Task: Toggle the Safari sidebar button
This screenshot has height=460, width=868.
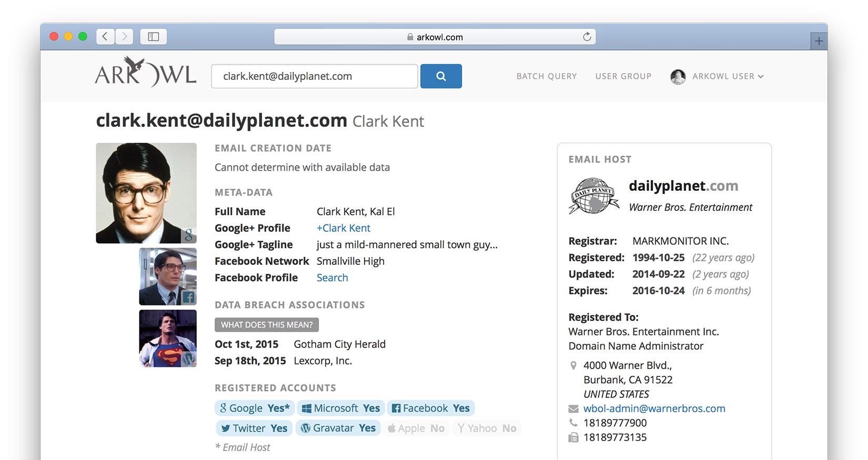Action: pyautogui.click(x=153, y=36)
